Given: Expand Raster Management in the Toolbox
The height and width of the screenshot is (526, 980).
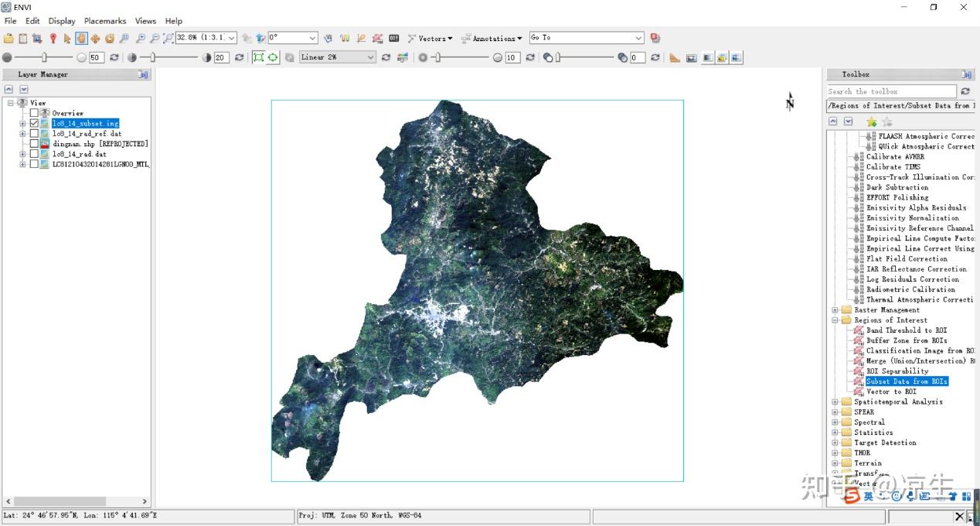Looking at the screenshot, I should pyautogui.click(x=835, y=309).
